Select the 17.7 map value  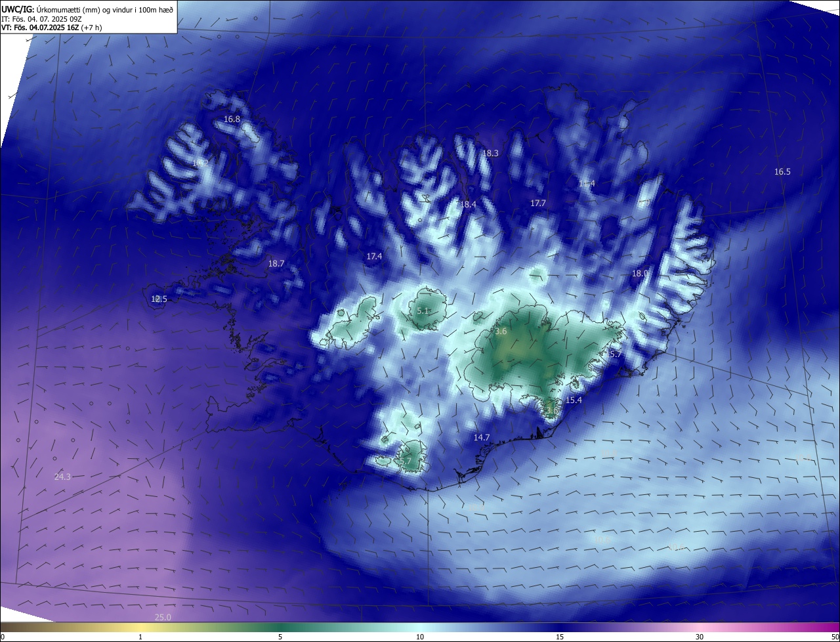click(538, 203)
